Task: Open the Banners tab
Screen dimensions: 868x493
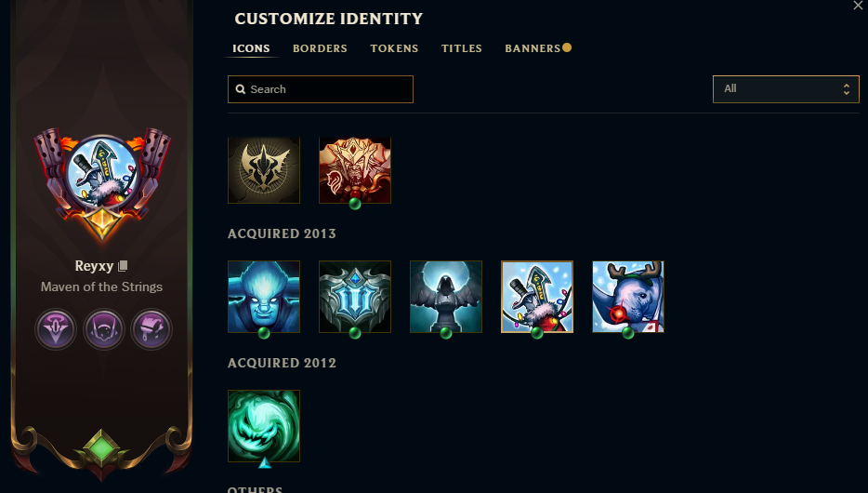Action: [x=533, y=48]
